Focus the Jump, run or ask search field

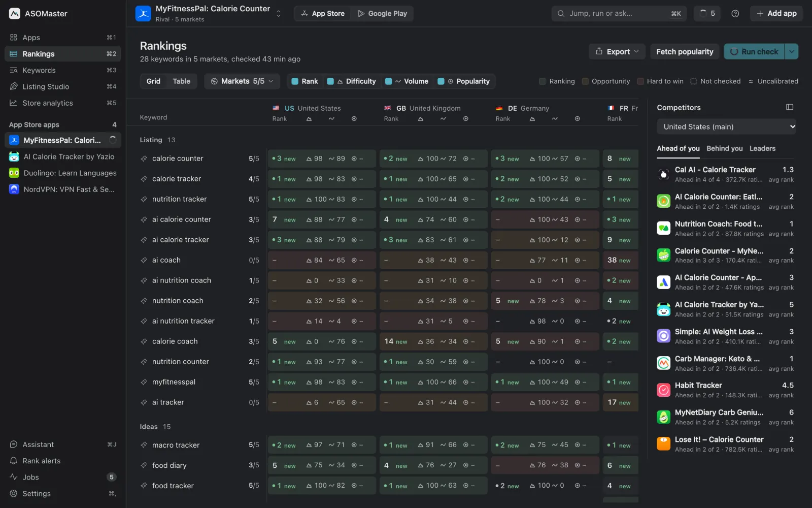pyautogui.click(x=619, y=14)
